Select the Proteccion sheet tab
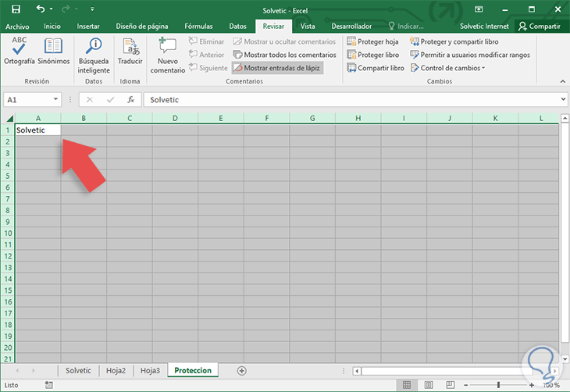 pyautogui.click(x=193, y=371)
